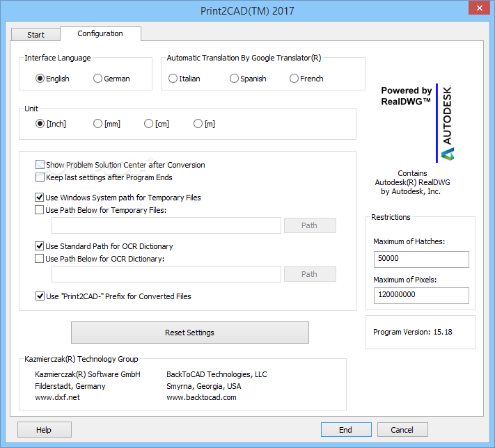Click the Reset Settings button

(190, 333)
